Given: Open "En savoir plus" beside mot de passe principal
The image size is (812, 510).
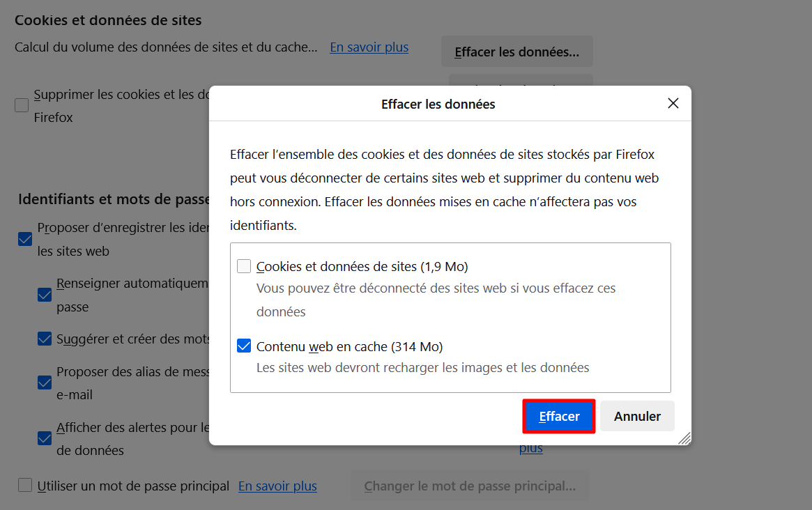Looking at the screenshot, I should 277,485.
